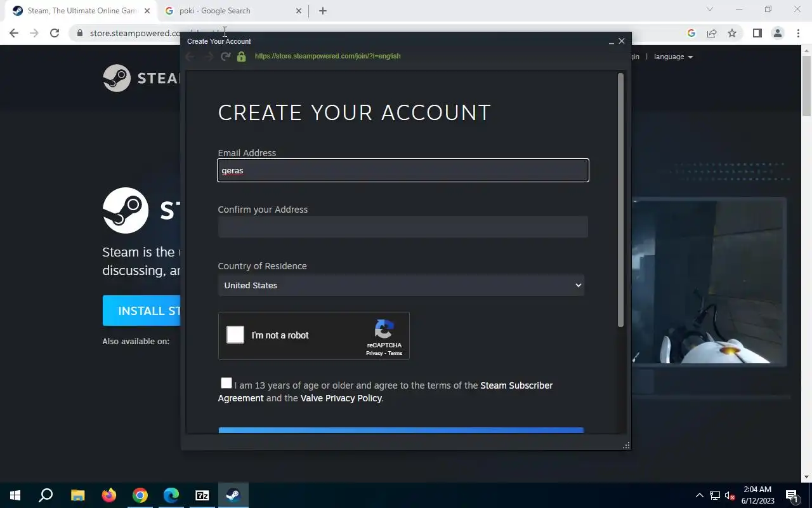The height and width of the screenshot is (508, 812).
Task: Click the popup resize grip corner
Action: click(626, 445)
